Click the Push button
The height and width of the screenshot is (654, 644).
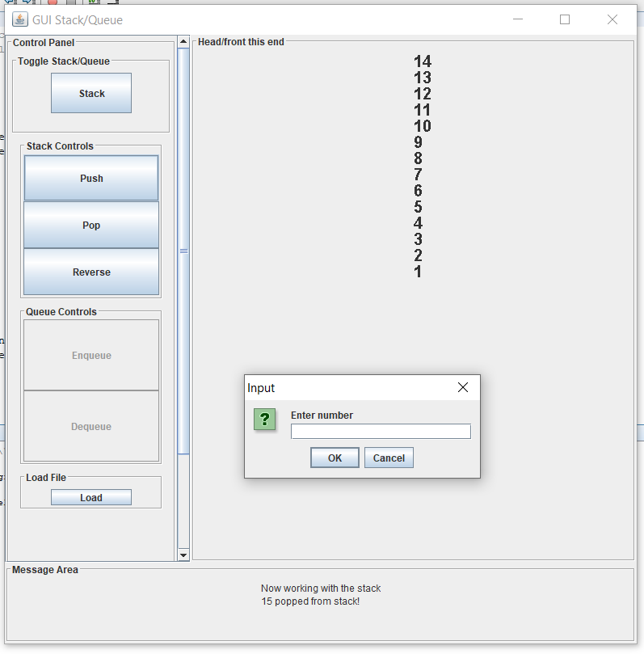pos(91,178)
